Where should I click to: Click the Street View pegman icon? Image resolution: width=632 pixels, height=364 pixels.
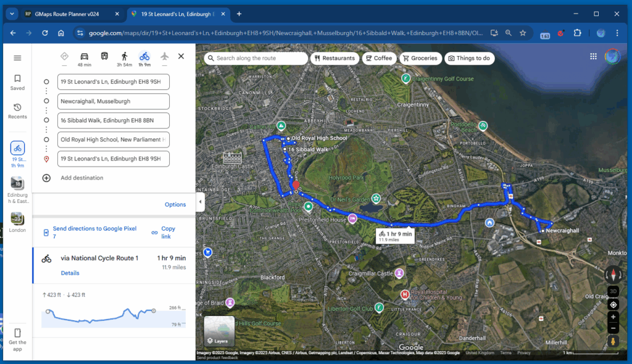tap(613, 341)
